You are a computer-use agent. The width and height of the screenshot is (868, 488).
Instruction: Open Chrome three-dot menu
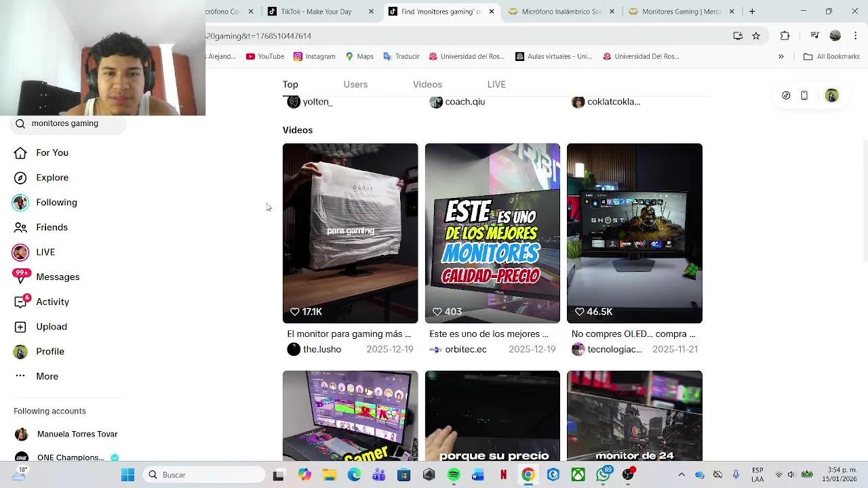coord(855,36)
